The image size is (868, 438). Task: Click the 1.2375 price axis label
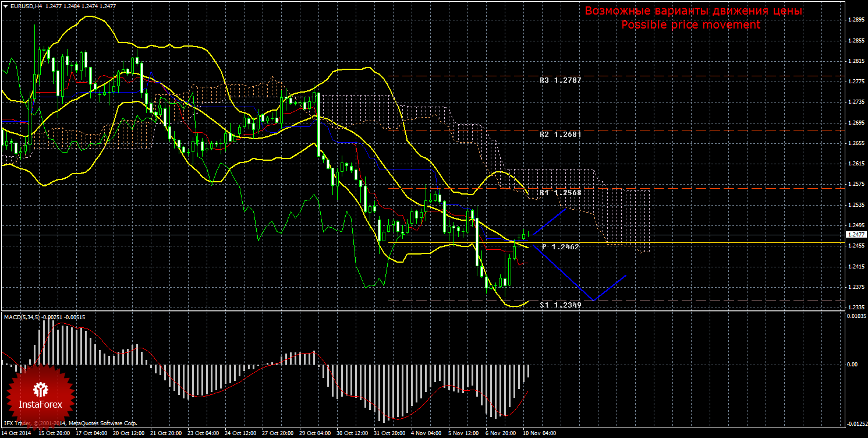click(855, 287)
